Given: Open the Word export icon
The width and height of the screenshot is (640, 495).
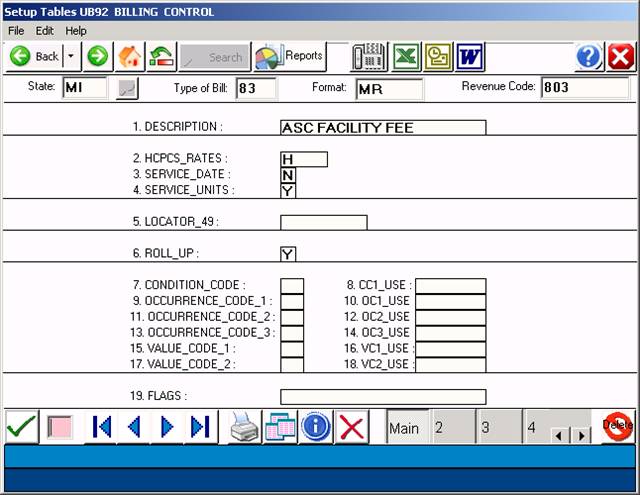Looking at the screenshot, I should (470, 57).
